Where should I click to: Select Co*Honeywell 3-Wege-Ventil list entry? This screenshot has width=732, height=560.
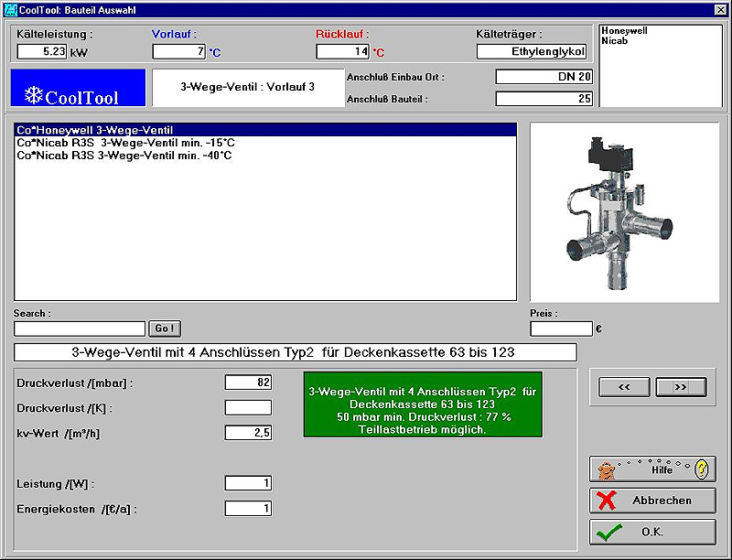(95, 131)
